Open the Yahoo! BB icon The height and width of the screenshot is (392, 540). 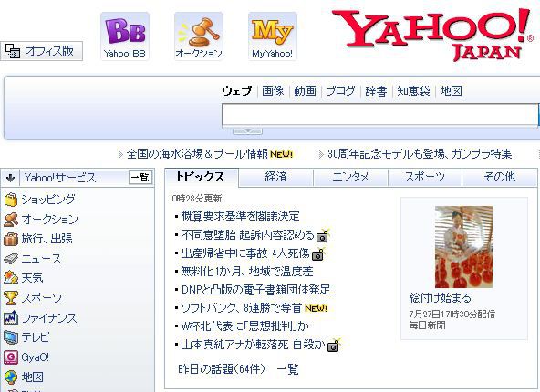pos(125,36)
